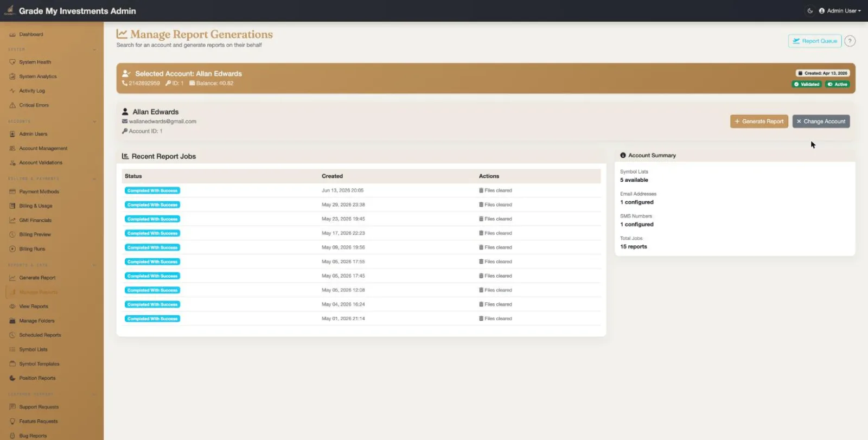Open System Analytics icon in sidebar
The width and height of the screenshot is (868, 440).
click(x=12, y=76)
